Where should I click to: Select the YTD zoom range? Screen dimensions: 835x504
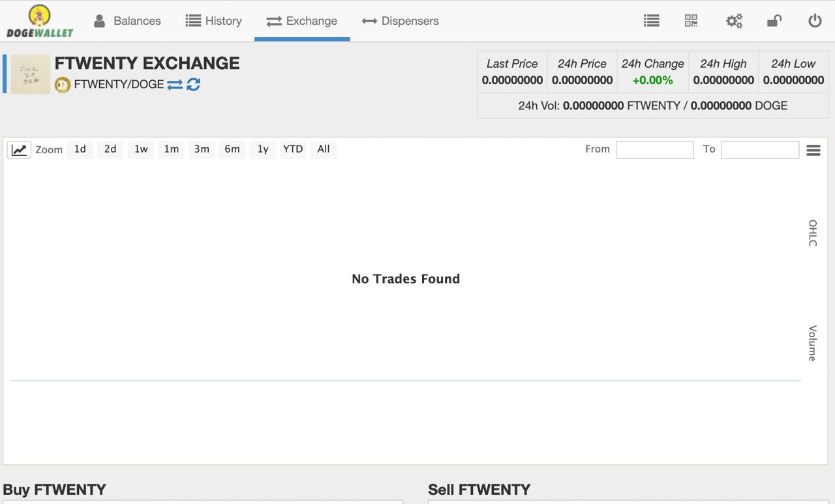pos(293,149)
